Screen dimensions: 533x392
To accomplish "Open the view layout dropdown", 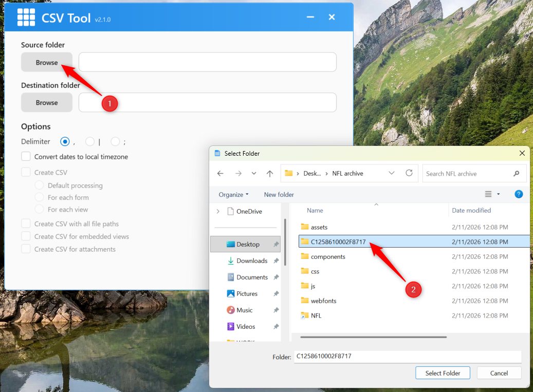I will pos(498,194).
